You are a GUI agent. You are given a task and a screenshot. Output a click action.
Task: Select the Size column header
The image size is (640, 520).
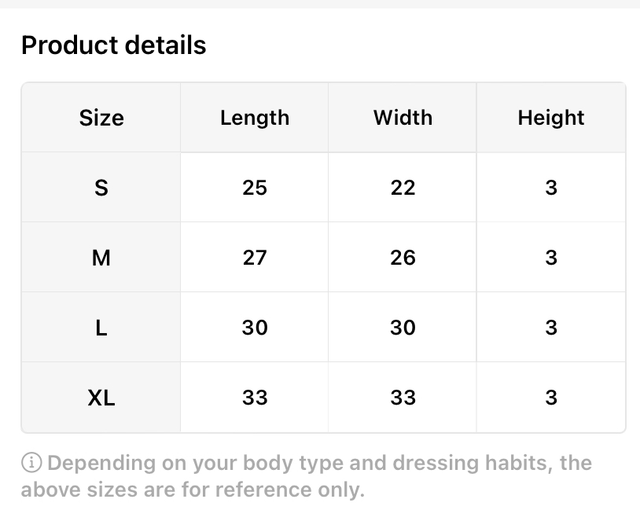101,118
